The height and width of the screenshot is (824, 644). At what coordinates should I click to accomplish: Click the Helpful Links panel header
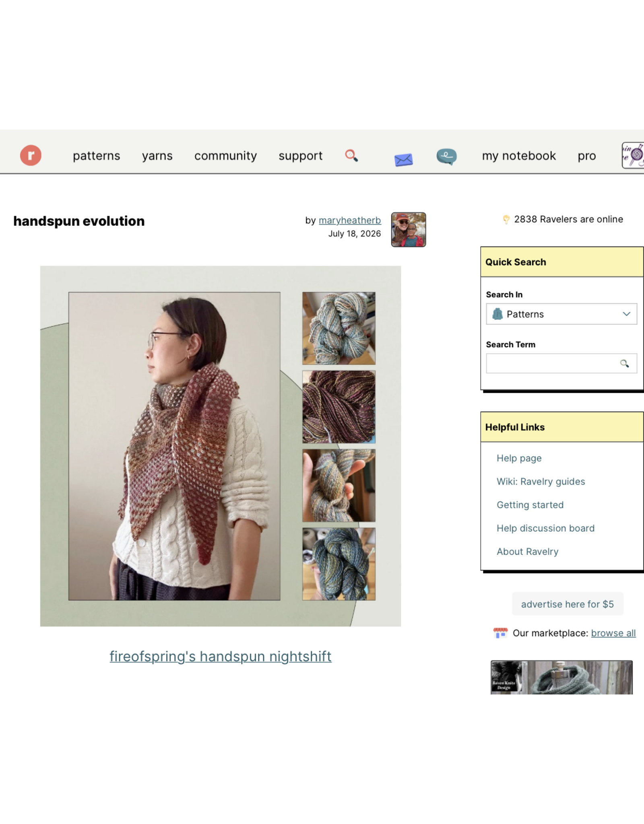(x=562, y=427)
